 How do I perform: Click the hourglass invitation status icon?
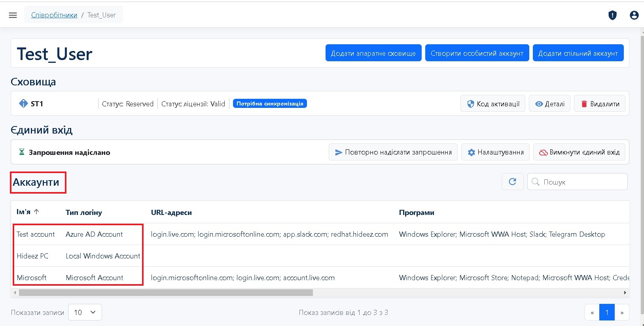tap(22, 152)
